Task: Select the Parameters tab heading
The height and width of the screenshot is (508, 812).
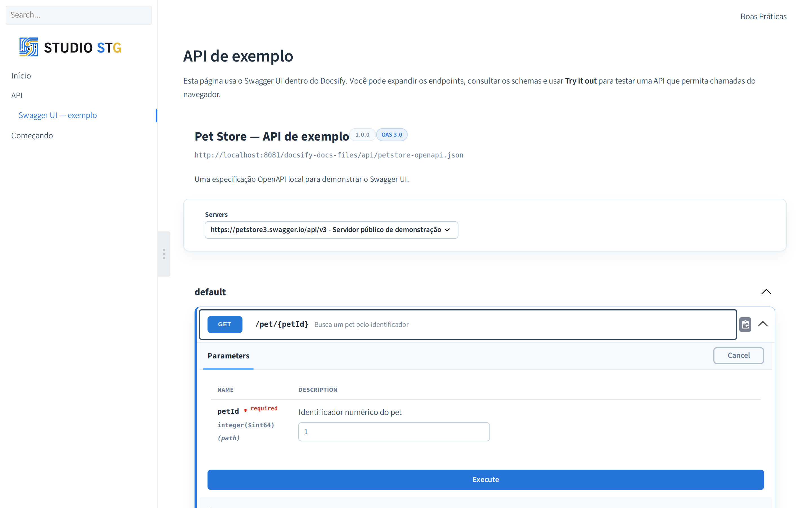Action: [228, 356]
